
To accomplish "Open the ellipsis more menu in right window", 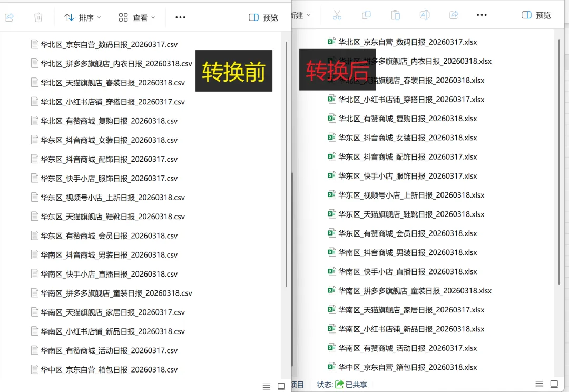I will 482,15.
